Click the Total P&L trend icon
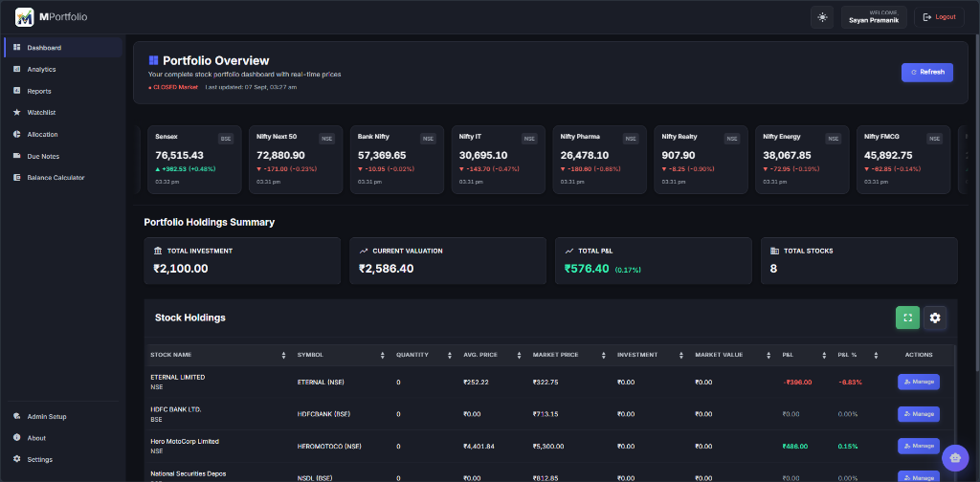 tap(569, 251)
